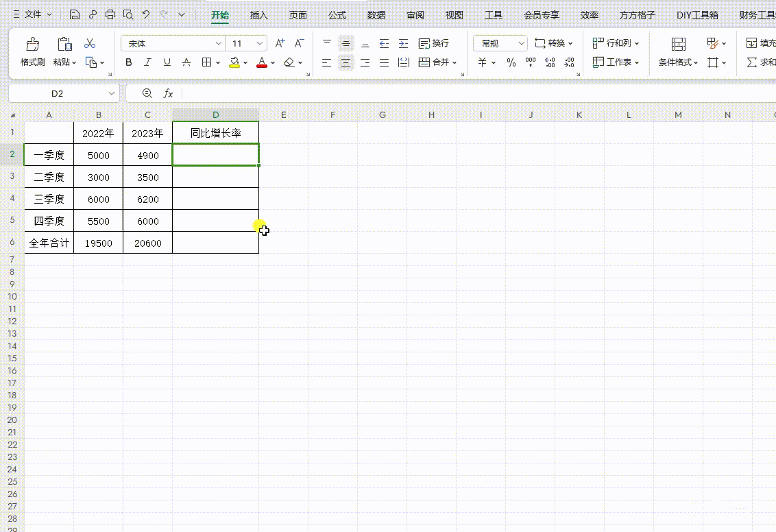Click the Fill (填充) button
Image resolution: width=776 pixels, height=532 pixels.
761,44
